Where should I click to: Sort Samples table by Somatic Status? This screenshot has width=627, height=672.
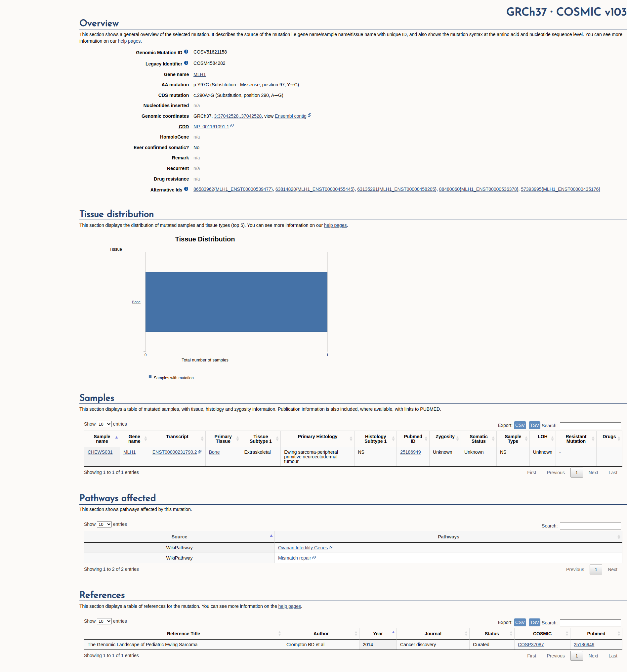tap(478, 439)
